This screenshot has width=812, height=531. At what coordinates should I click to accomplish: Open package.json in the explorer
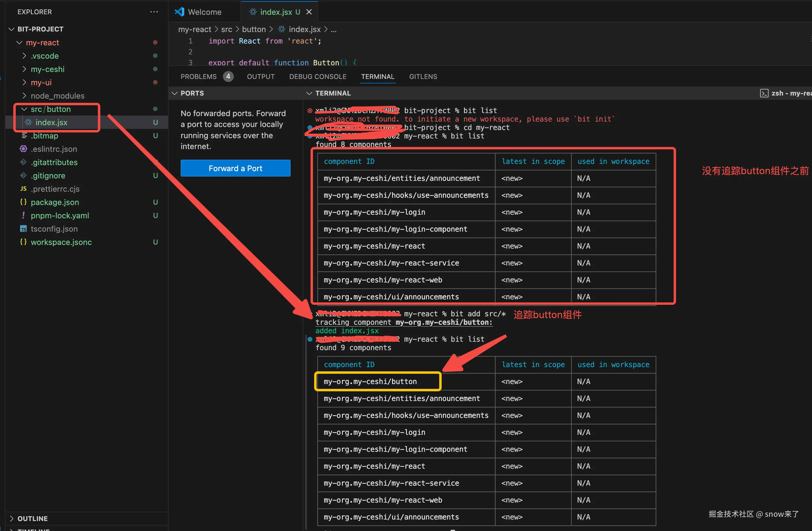tap(55, 202)
